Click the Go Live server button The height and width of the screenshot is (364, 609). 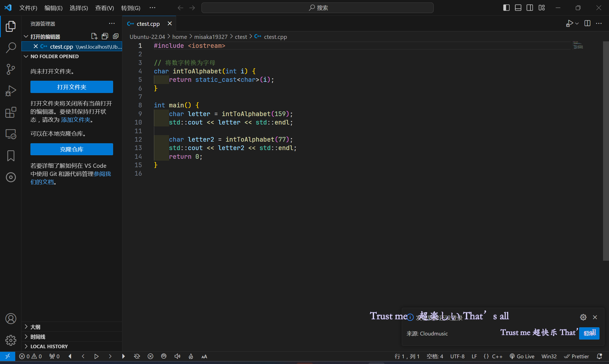click(522, 356)
